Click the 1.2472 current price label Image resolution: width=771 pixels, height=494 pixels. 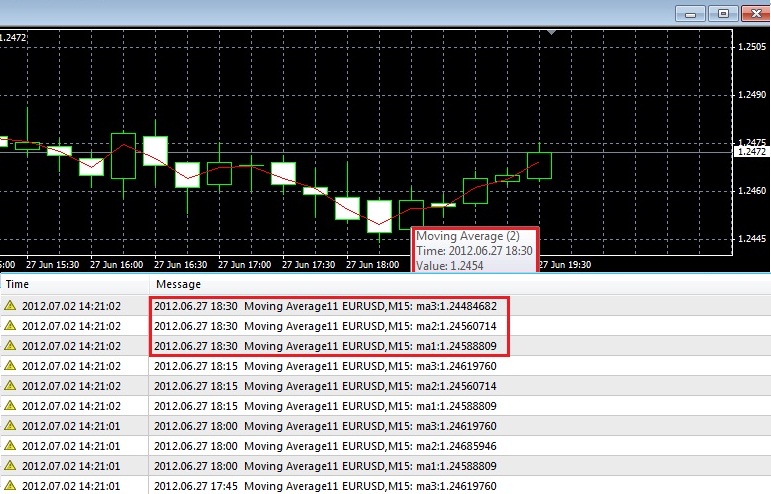tap(750, 151)
